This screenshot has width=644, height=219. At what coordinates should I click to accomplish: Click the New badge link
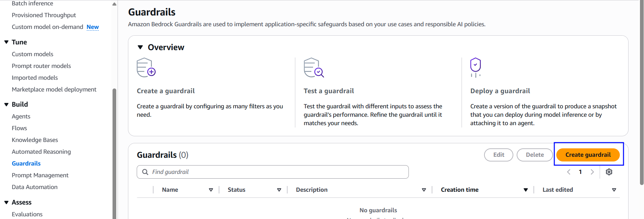pyautogui.click(x=93, y=27)
